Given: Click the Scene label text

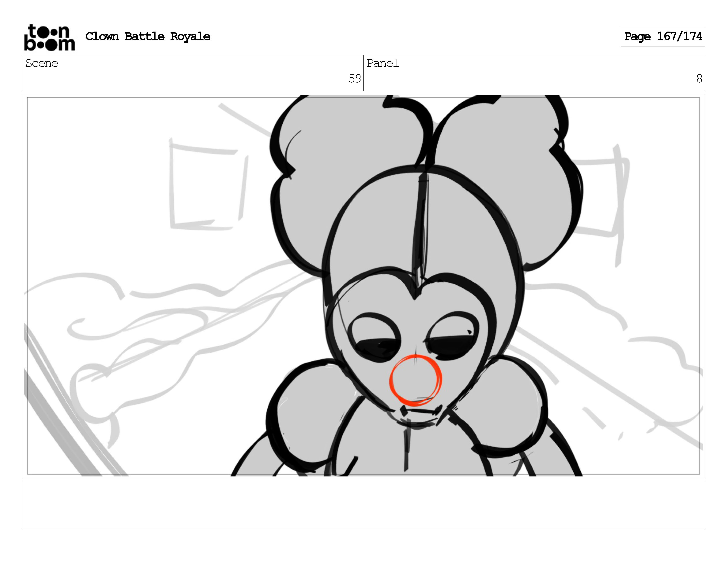Looking at the screenshot, I should (42, 63).
